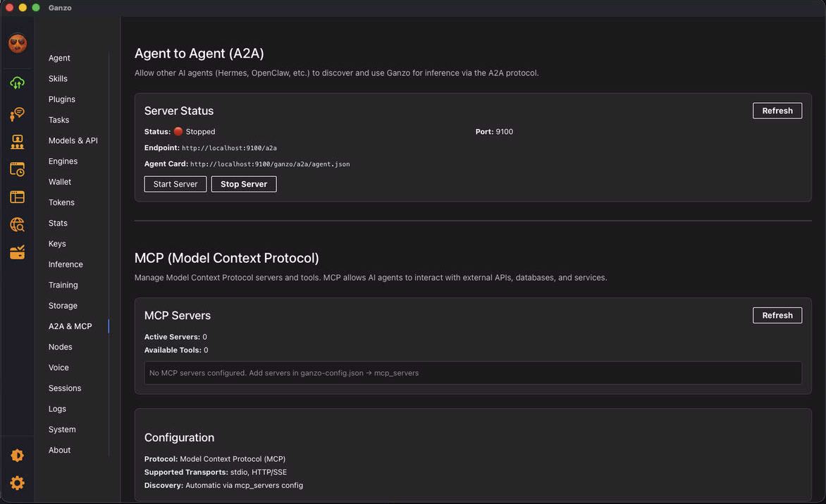Open the table layout panel icon
Viewport: 826px width, 504px height.
18,197
